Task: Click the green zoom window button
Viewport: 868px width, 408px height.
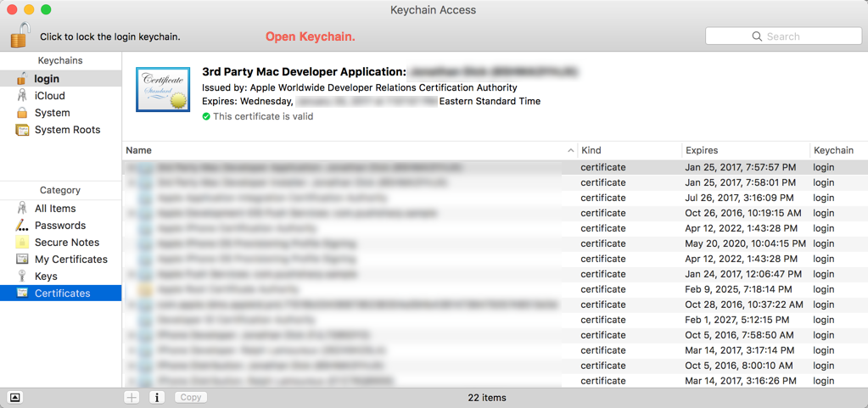Action: (46, 9)
